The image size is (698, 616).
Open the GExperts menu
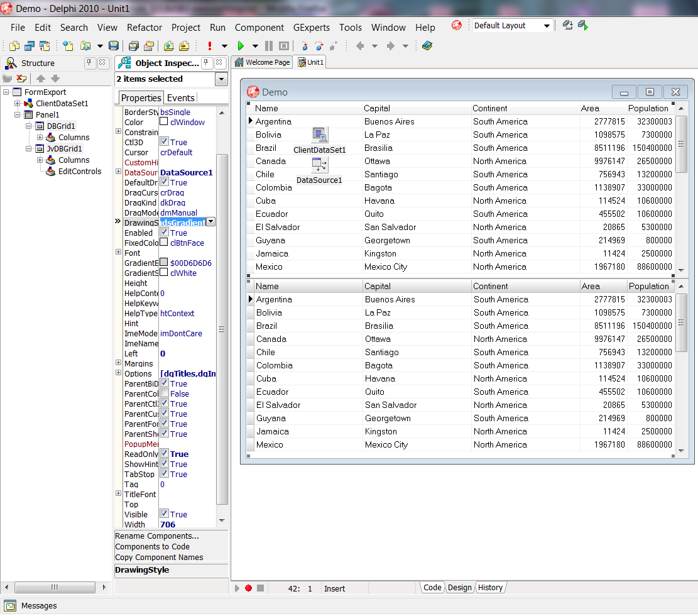pos(311,28)
